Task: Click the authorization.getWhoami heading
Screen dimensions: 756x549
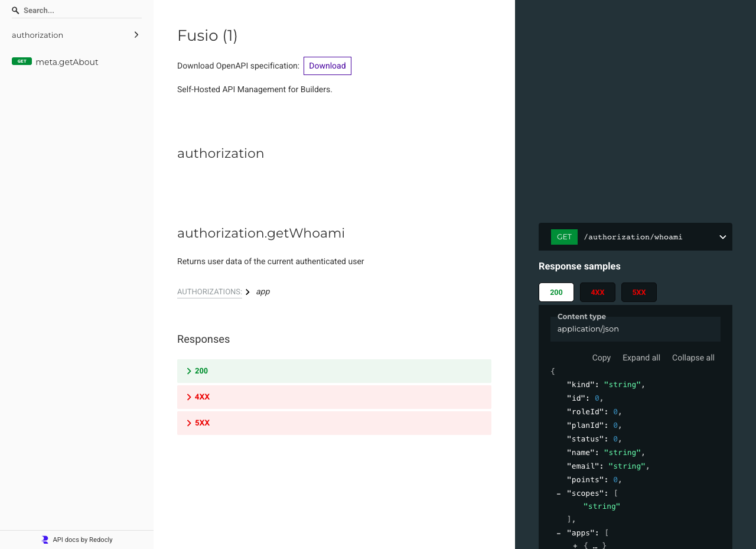Action: click(x=261, y=233)
